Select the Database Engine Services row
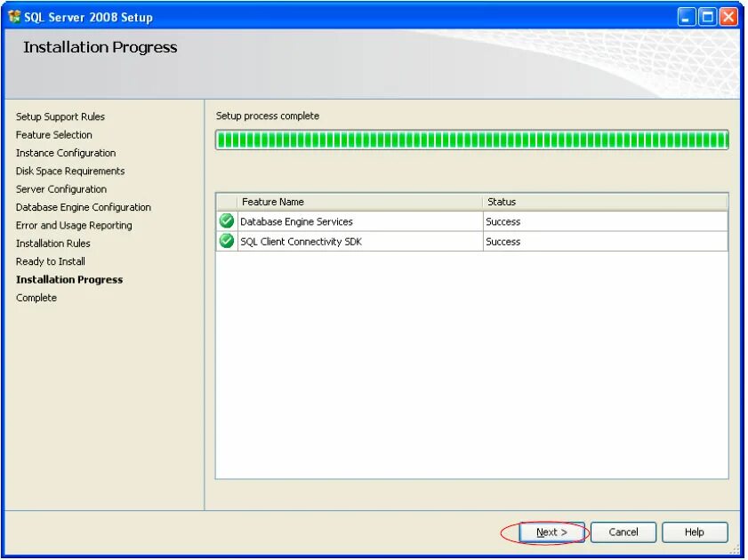The height and width of the screenshot is (560, 748). (471, 221)
